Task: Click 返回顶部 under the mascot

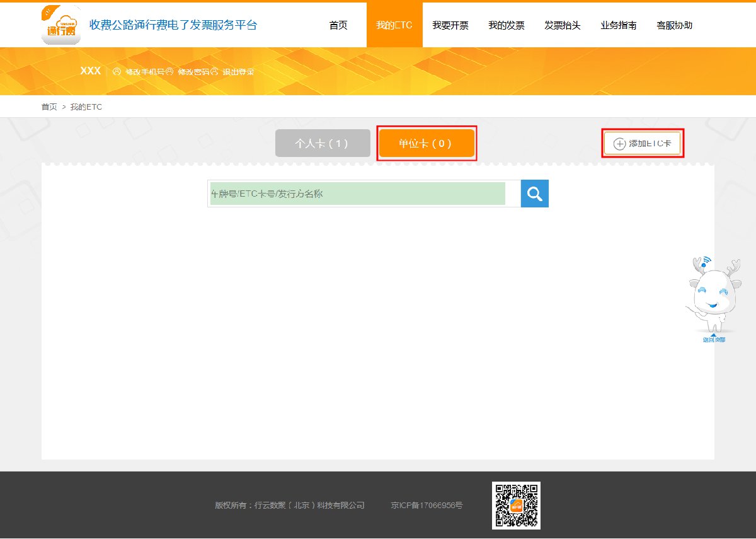Action: pos(714,340)
